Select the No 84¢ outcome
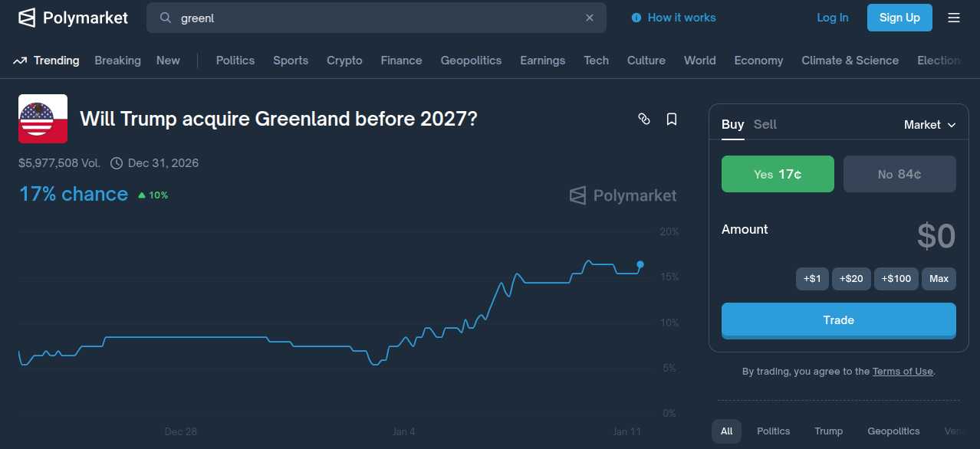Image resolution: width=980 pixels, height=449 pixels. 899,174
